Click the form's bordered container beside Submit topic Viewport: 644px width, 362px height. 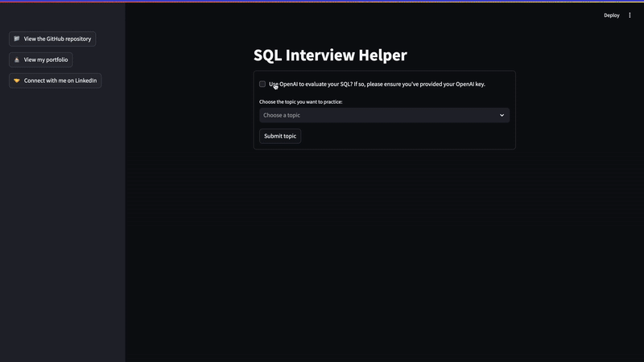(x=402, y=136)
